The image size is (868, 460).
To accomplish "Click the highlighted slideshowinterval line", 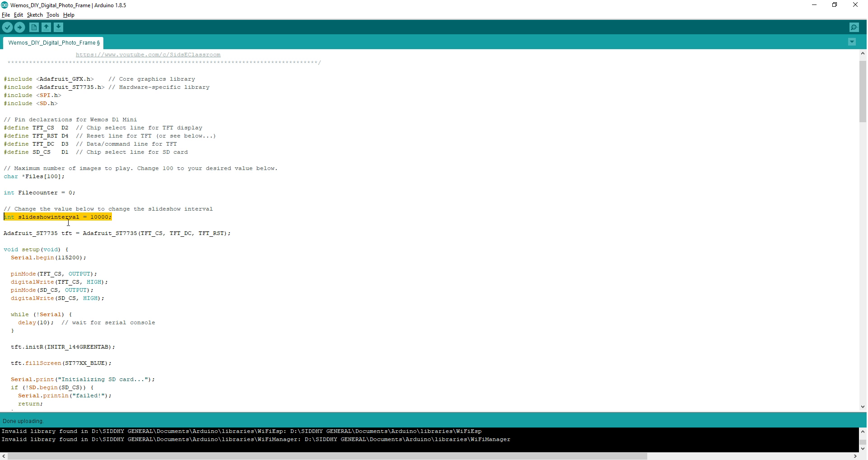I will click(x=58, y=217).
